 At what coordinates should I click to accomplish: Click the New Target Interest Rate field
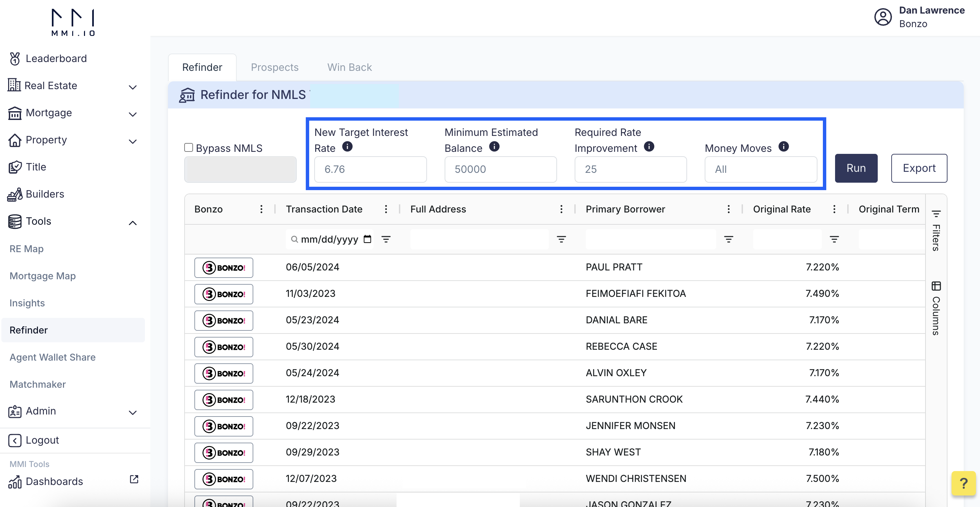pyautogui.click(x=370, y=169)
